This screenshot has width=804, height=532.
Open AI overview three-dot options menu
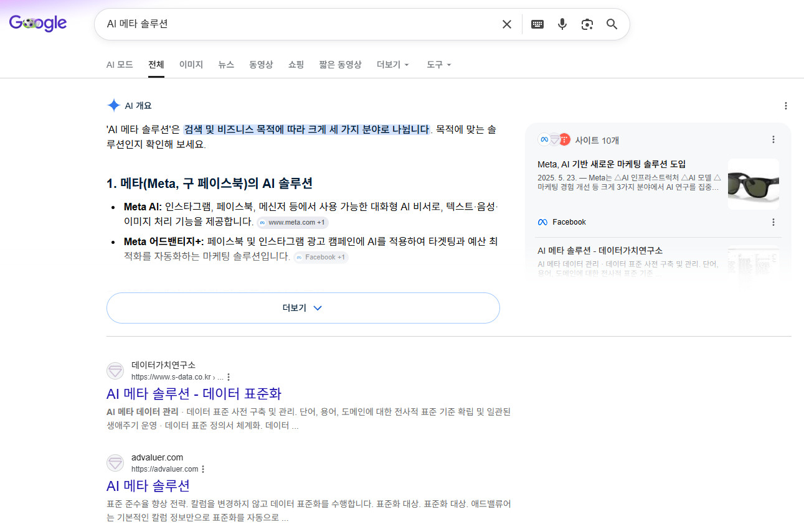[786, 106]
